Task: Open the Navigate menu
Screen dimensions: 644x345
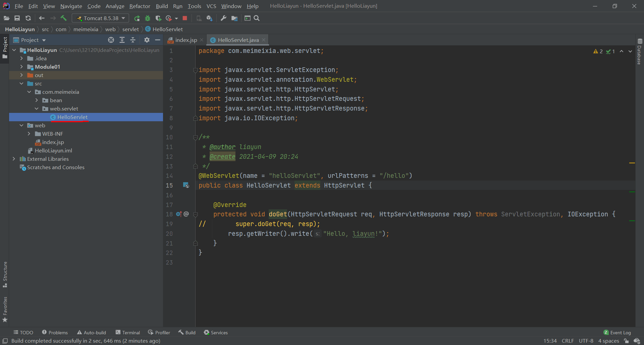Action: [x=71, y=6]
